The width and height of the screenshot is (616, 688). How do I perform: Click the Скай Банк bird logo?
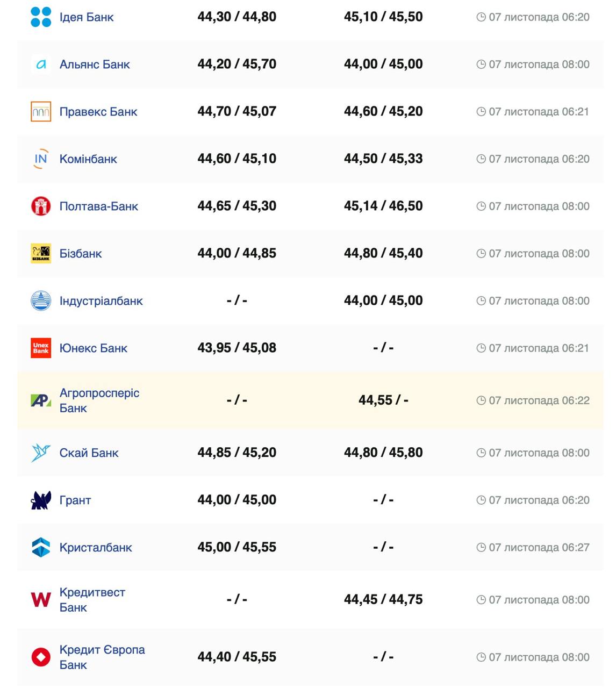click(41, 453)
